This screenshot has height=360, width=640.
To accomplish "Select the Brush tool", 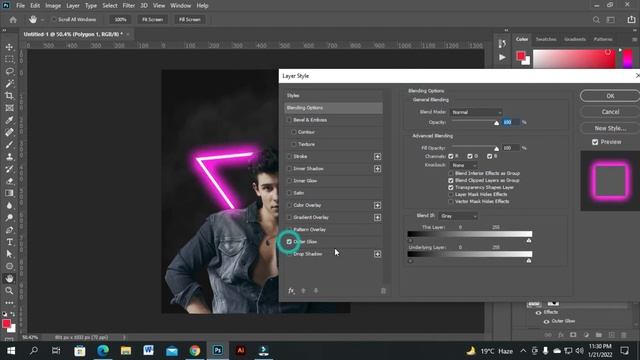I will click(9, 144).
